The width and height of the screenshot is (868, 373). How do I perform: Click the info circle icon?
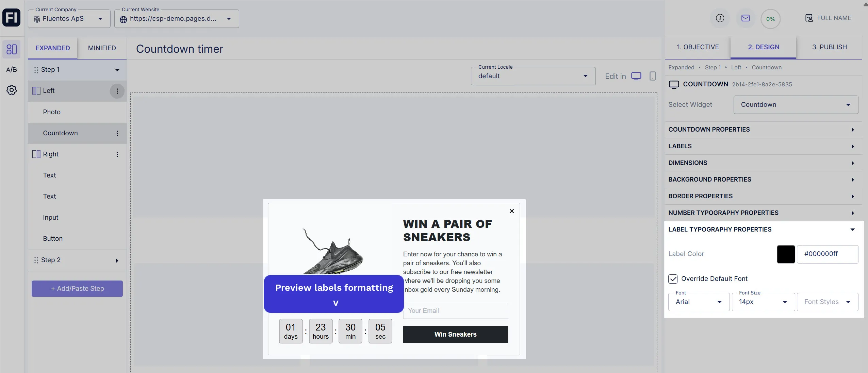[x=720, y=18]
